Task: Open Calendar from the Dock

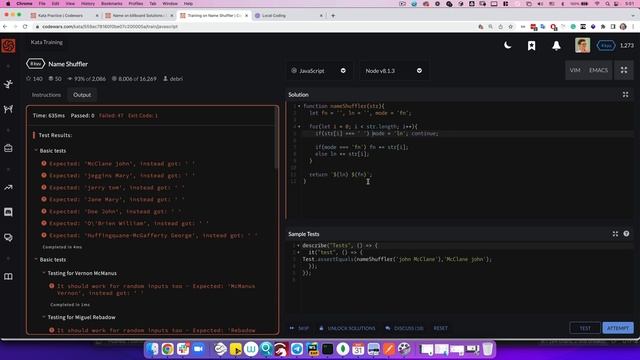Action: click(x=358, y=349)
